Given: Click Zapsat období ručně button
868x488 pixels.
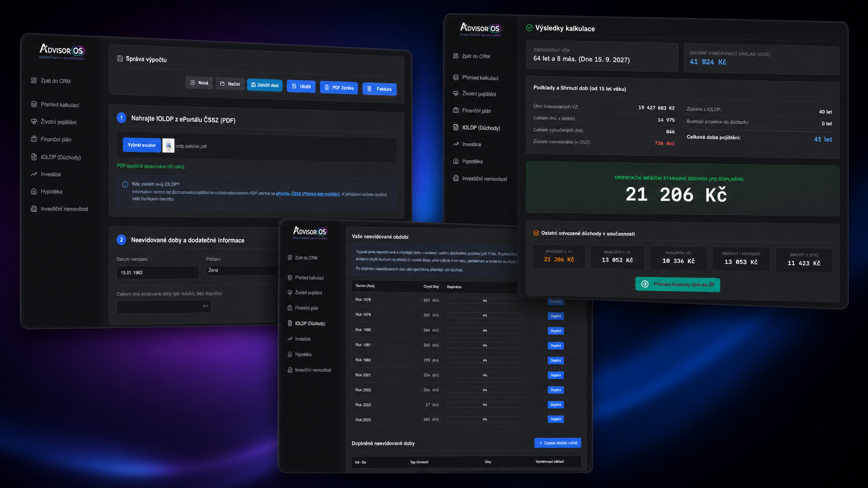Looking at the screenshot, I should pos(558,443).
